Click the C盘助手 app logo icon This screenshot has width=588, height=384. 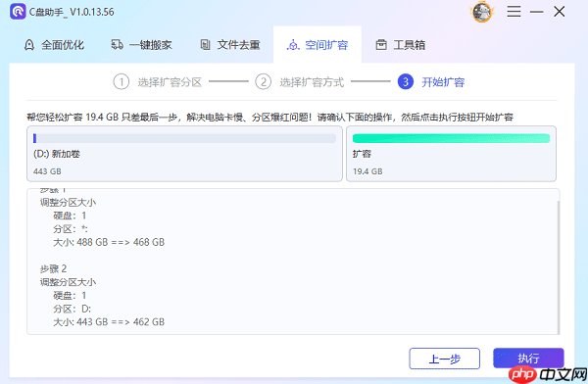coord(18,12)
